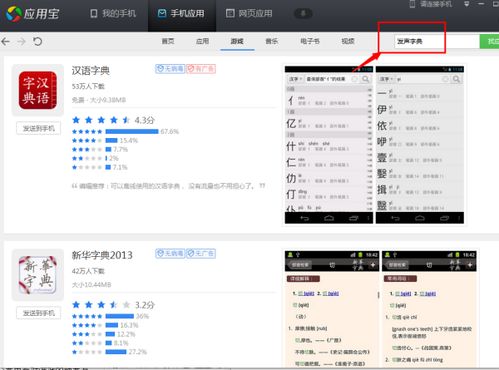Open the 网页应用 tab
The height and width of the screenshot is (370, 499).
pyautogui.click(x=249, y=14)
